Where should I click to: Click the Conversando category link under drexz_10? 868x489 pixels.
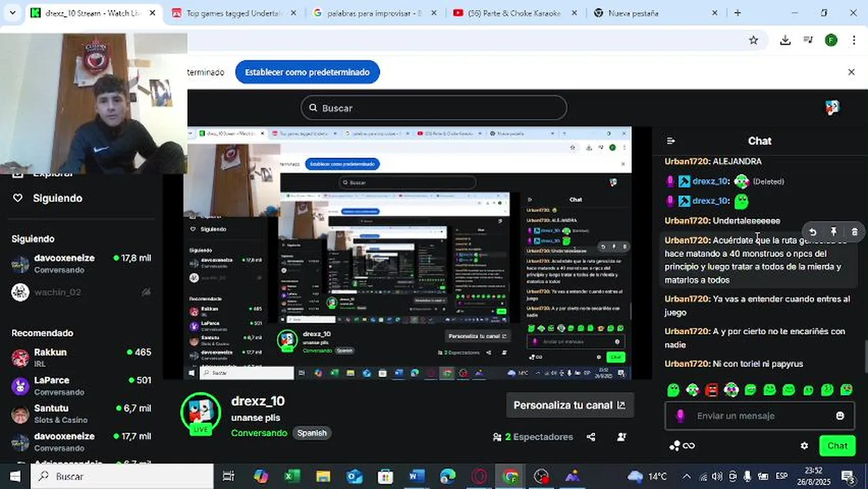coord(259,433)
